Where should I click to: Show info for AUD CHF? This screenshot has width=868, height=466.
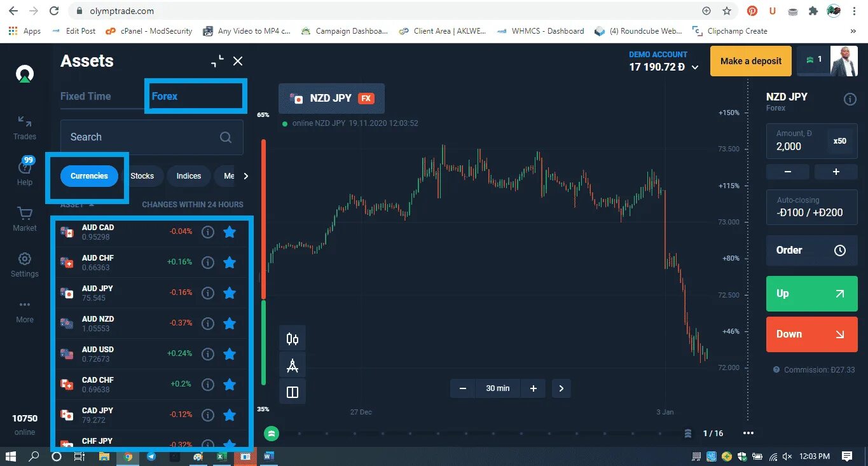(x=207, y=263)
